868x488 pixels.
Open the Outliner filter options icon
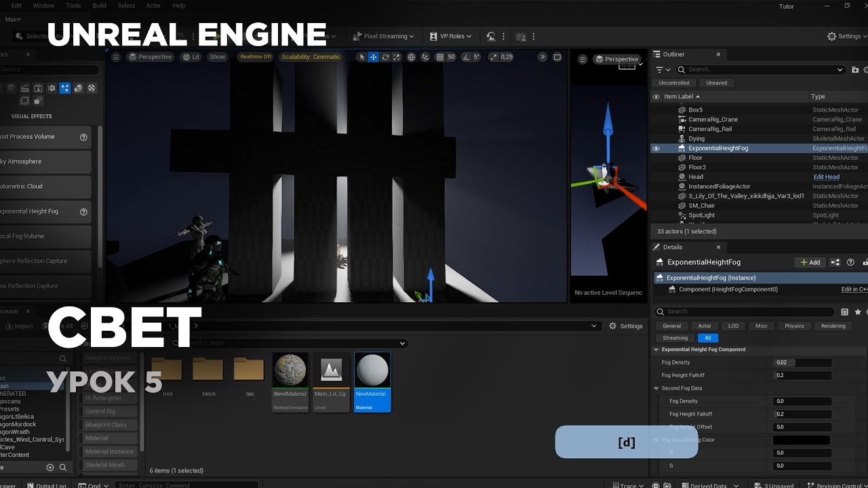(663, 69)
